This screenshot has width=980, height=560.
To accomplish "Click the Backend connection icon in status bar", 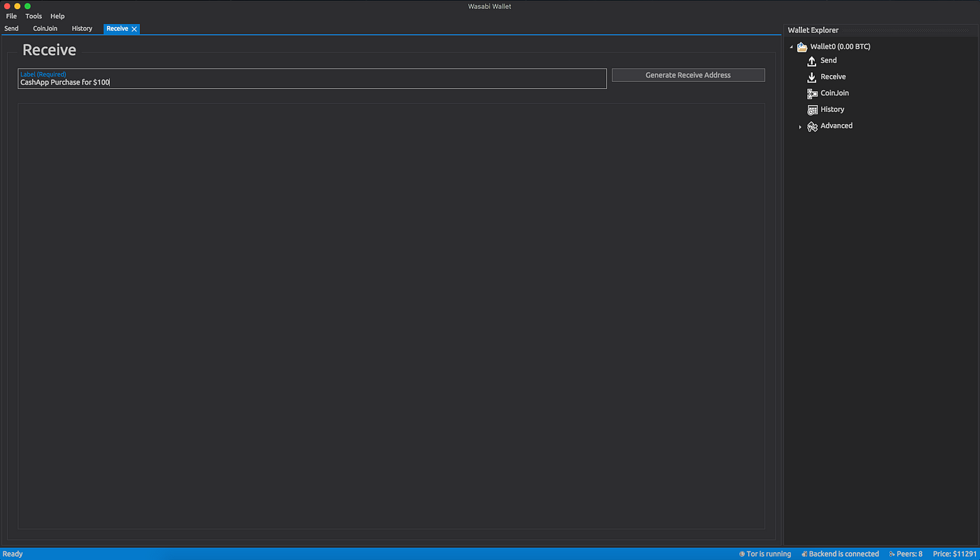I will (x=804, y=554).
